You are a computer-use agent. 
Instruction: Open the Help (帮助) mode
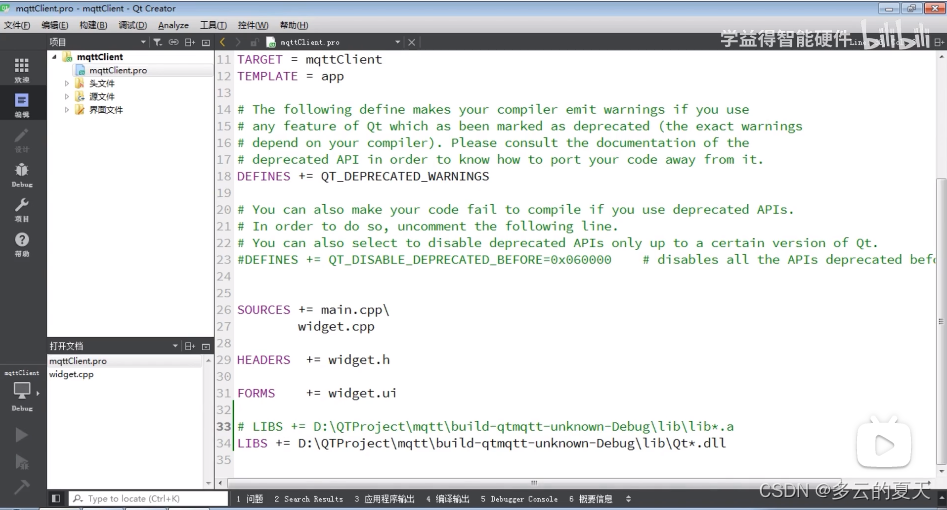pos(22,244)
